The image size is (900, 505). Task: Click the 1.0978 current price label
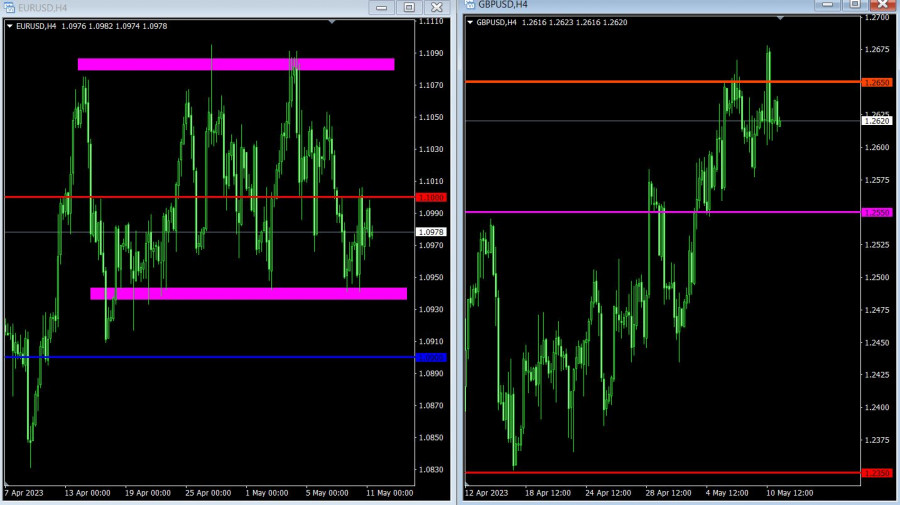pyautogui.click(x=431, y=232)
